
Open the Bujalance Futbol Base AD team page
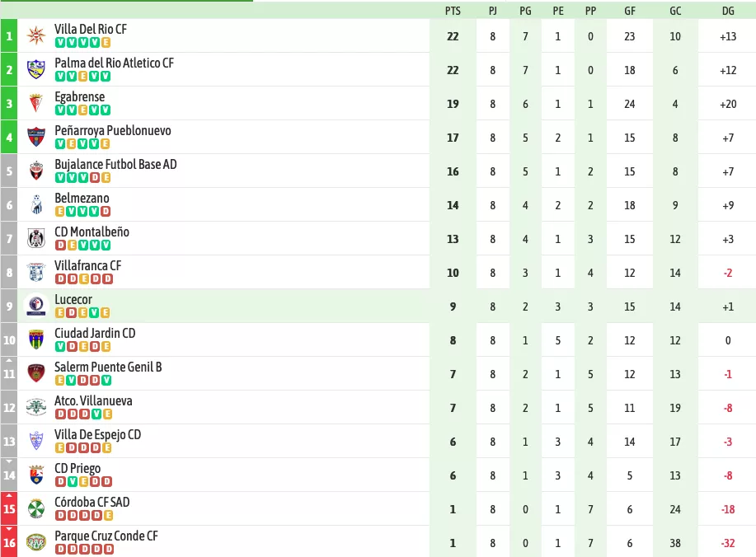(x=115, y=164)
